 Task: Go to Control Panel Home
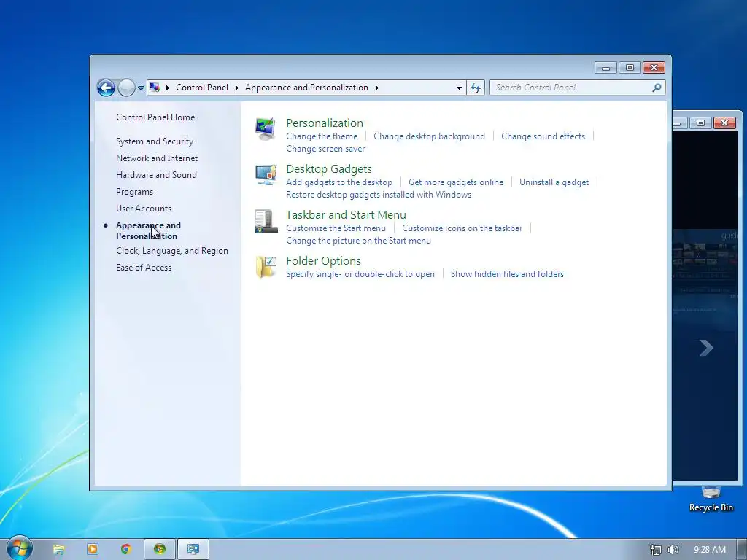coord(155,117)
